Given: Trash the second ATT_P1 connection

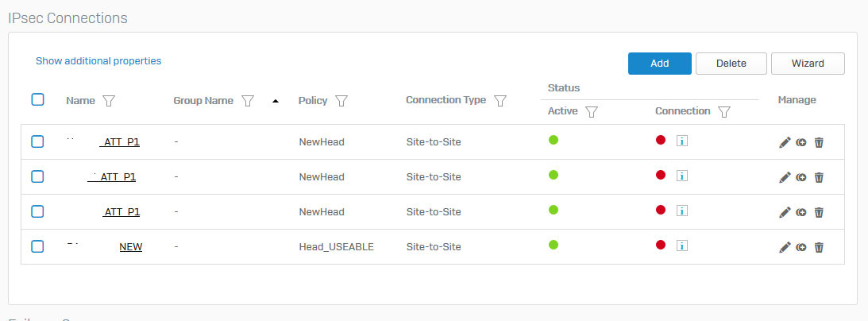Looking at the screenshot, I should tap(820, 178).
